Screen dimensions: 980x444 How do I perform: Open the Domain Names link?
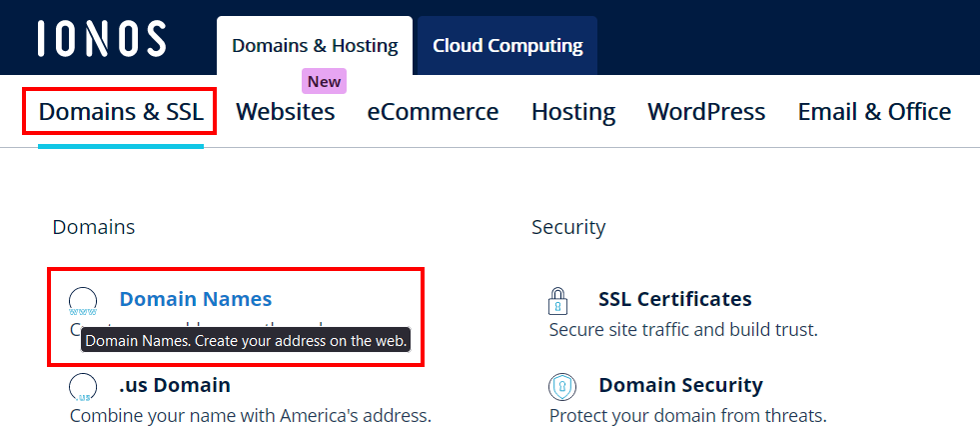195,299
